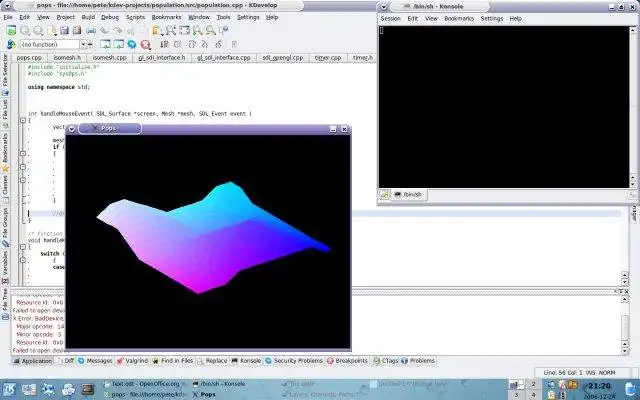The image size is (640, 400).
Task: Switch to virtual desktop 2 in pager
Action: tap(533, 384)
